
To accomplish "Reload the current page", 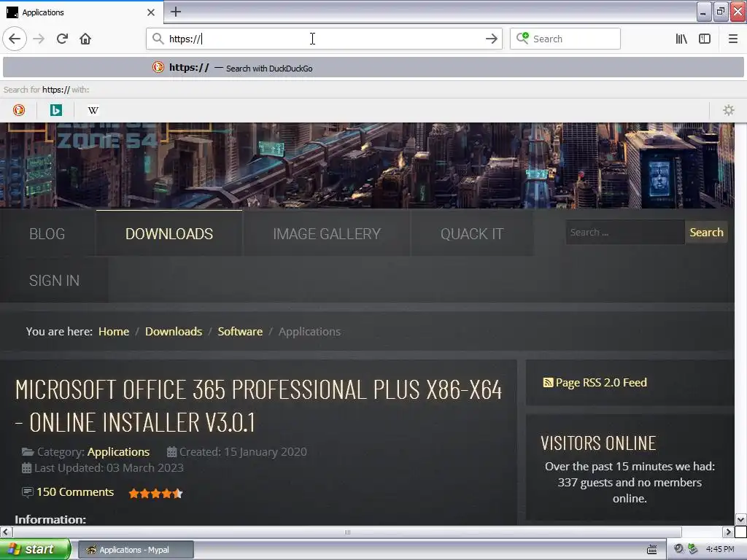I will coord(62,39).
